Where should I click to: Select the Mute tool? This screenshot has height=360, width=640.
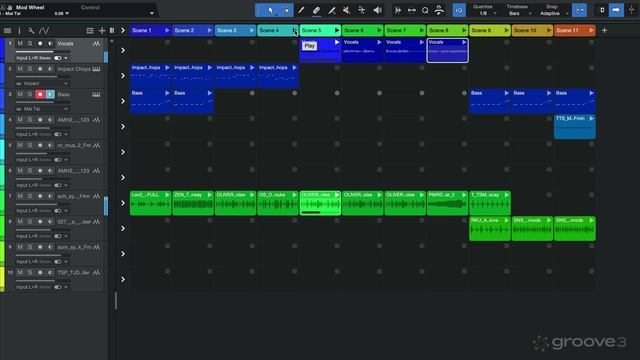[347, 10]
